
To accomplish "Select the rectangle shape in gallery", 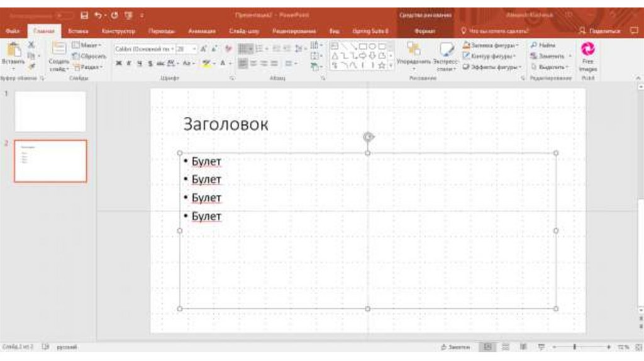I will 363,46.
